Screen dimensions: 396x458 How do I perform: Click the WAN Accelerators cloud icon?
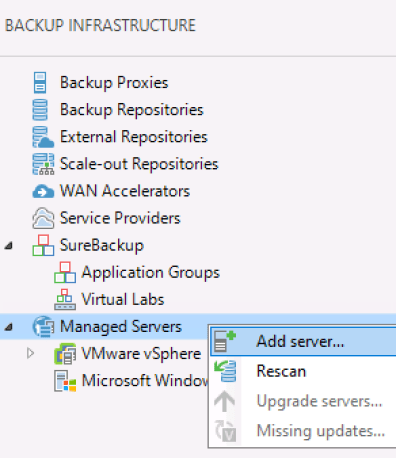click(x=43, y=191)
